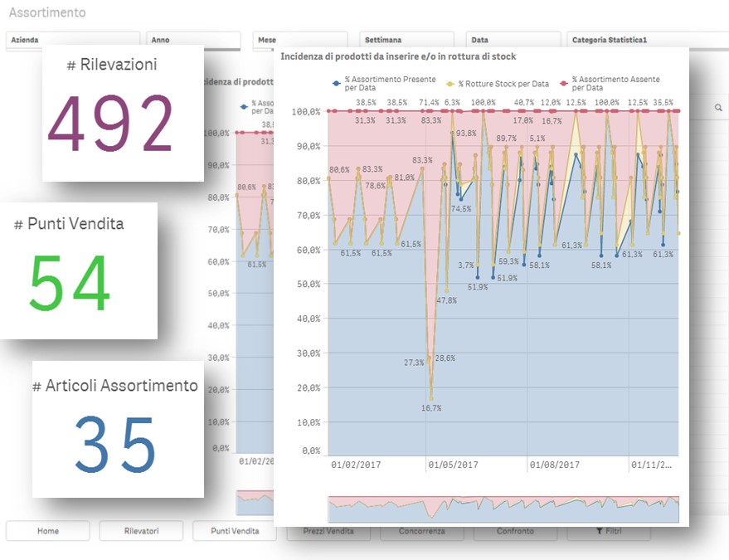Open the Categoria Statistica1 filter box
Screen dimensions: 729x560
(648, 40)
